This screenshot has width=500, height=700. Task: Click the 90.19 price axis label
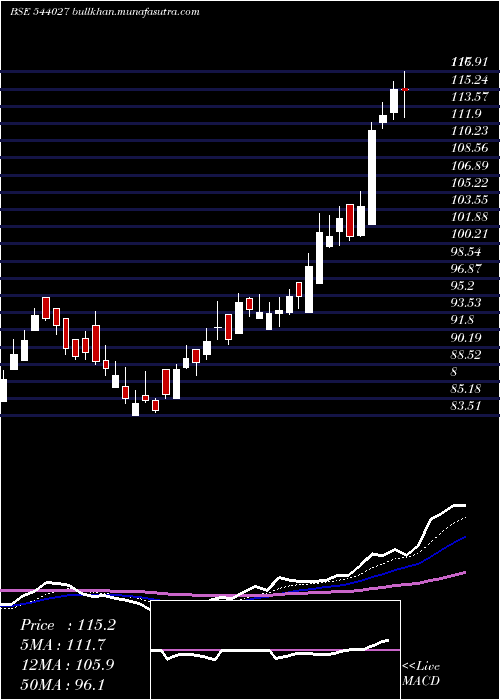click(x=466, y=337)
